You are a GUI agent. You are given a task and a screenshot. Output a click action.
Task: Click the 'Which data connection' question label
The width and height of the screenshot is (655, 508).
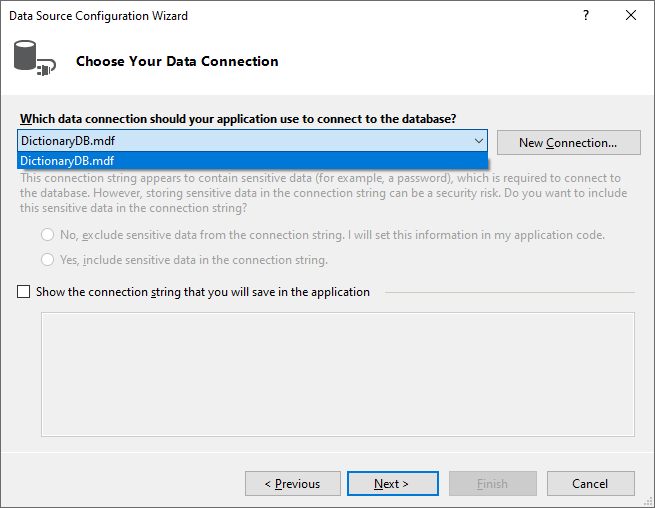tap(238, 119)
